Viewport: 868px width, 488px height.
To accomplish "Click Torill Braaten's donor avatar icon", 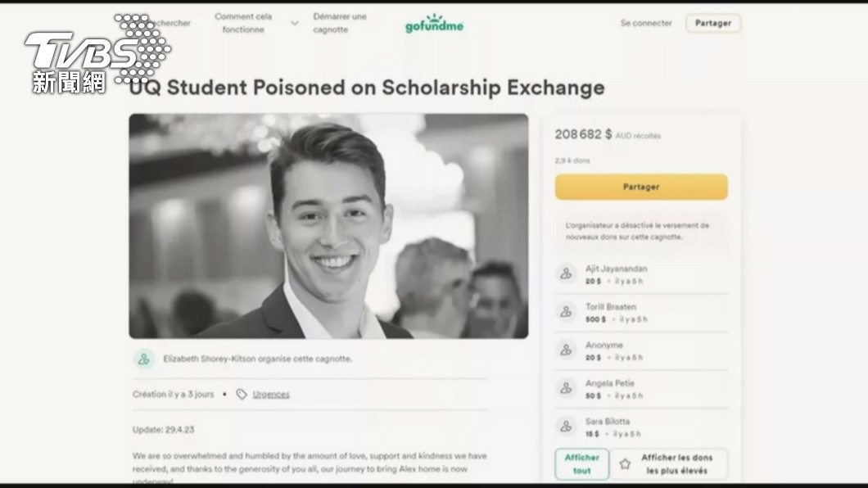I will [x=566, y=311].
